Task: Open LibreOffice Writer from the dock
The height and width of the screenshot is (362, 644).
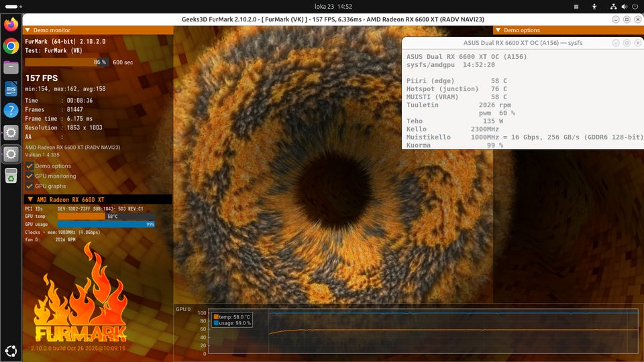Action: (x=11, y=89)
